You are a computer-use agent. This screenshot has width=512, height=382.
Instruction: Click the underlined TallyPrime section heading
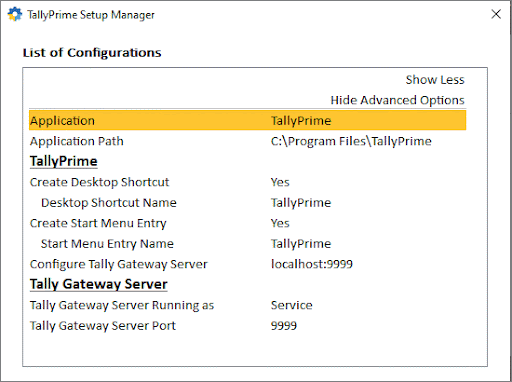(64, 161)
